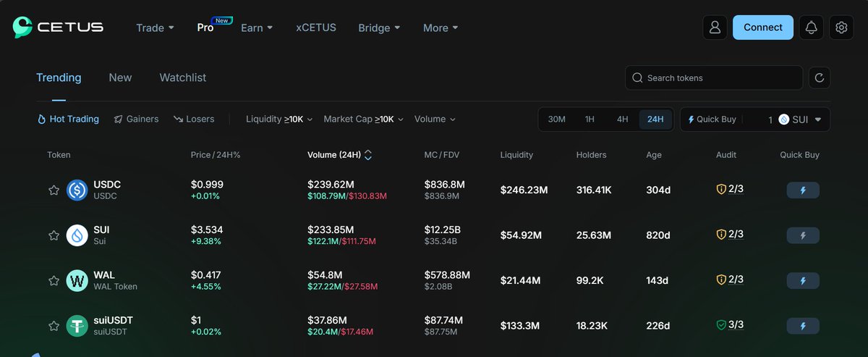Add WAL to watchlist star

54,280
